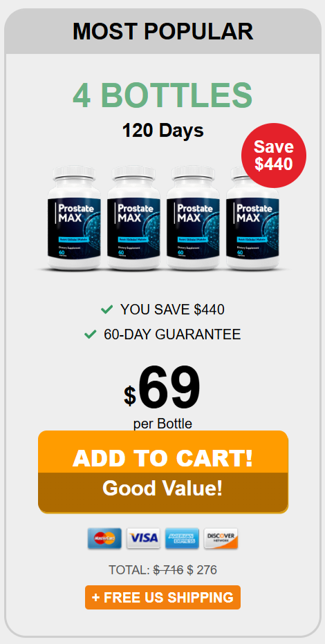
Task: Click the American Express card icon
Action: (x=182, y=538)
